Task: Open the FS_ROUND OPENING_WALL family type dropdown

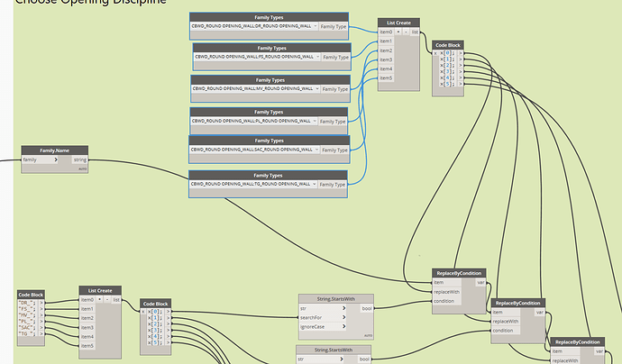Action: tap(257, 57)
